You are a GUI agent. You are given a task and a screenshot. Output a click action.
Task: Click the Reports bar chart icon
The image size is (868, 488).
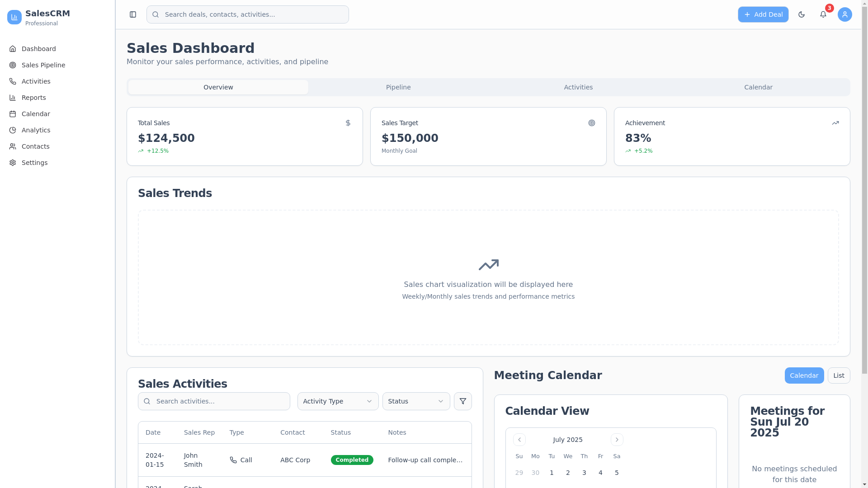coord(13,98)
